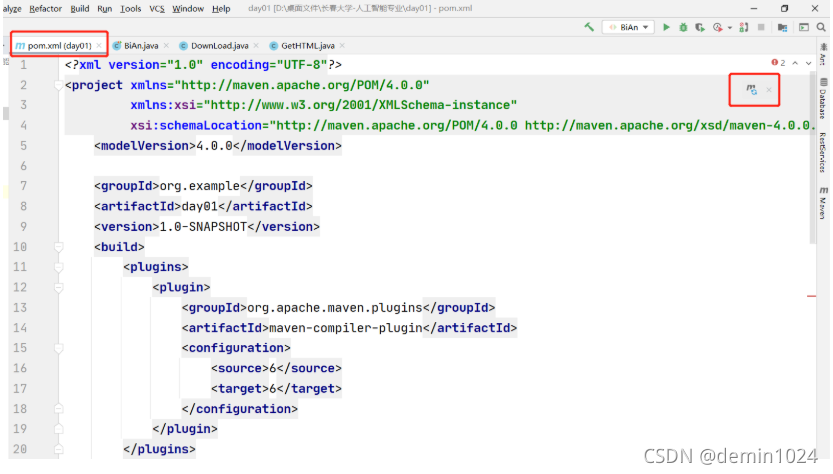The height and width of the screenshot is (474, 833).
Task: Open the Run menu
Action: pyautogui.click(x=105, y=9)
